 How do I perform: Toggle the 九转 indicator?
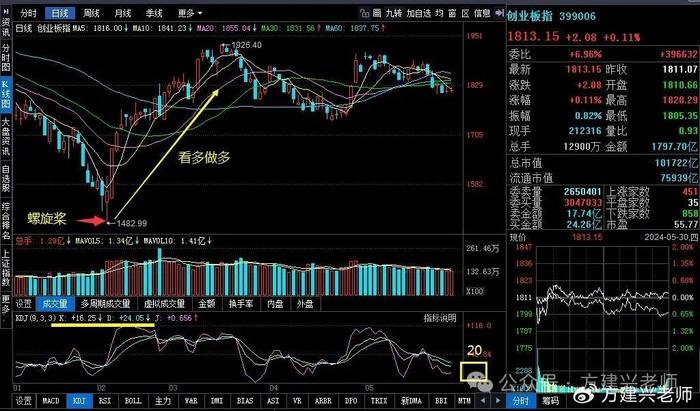tap(393, 13)
